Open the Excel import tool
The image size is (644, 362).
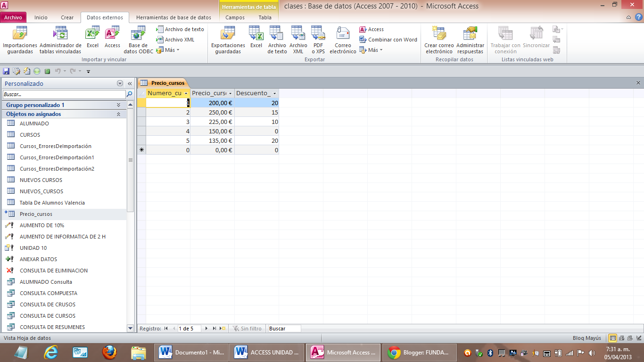coord(92,38)
